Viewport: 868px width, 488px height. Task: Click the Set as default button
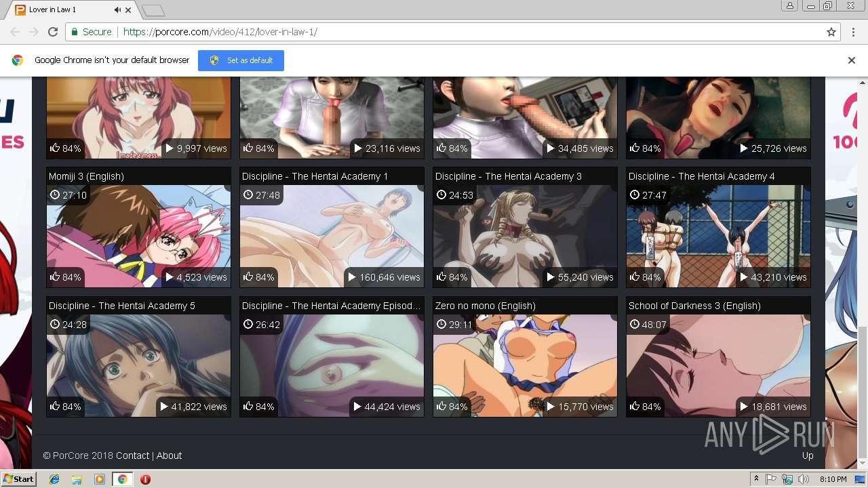(241, 60)
